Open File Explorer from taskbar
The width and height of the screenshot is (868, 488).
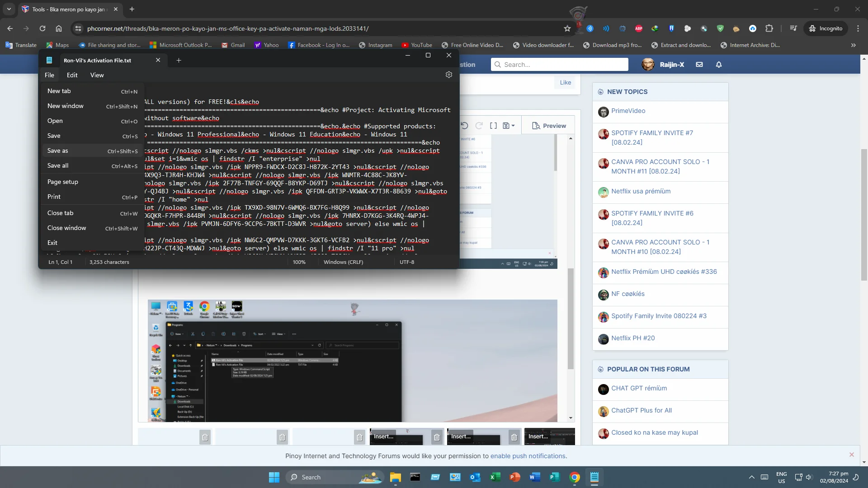click(x=396, y=477)
